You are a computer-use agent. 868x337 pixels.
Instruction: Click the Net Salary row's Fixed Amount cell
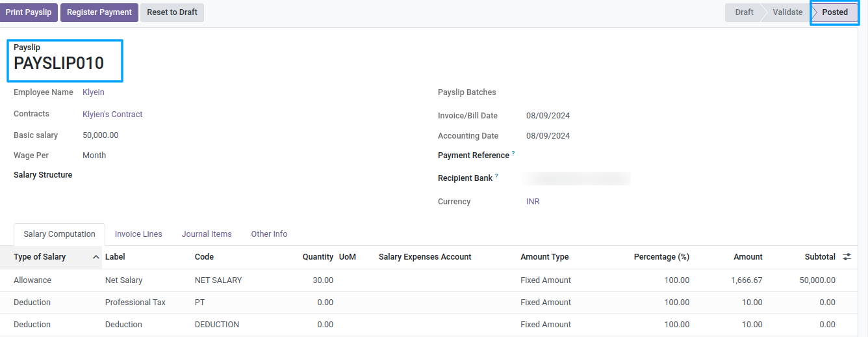[x=546, y=280]
